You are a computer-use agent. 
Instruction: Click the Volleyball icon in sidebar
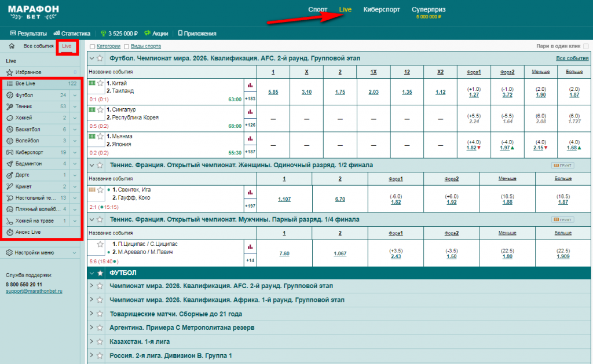[10, 141]
